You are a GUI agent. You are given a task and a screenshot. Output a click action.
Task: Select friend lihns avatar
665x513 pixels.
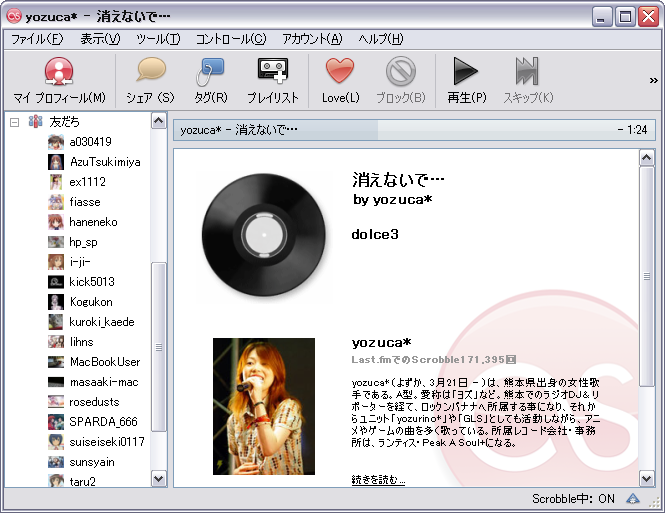coord(56,342)
